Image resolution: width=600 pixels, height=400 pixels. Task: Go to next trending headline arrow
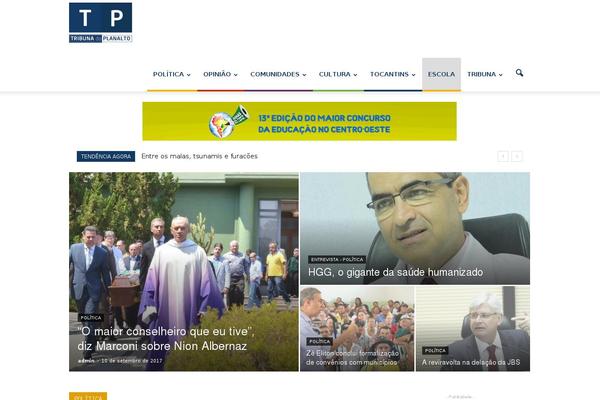click(x=517, y=156)
